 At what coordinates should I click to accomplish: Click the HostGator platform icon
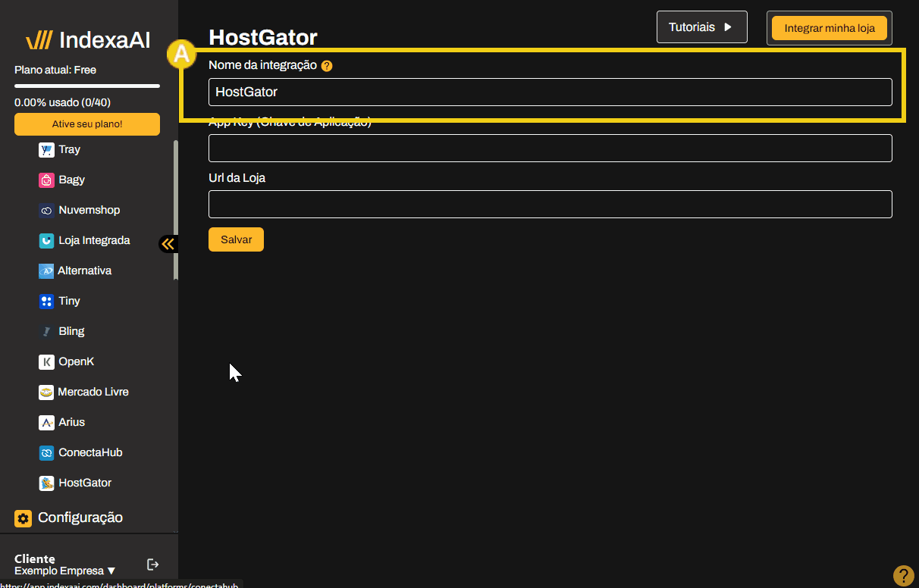[46, 483]
